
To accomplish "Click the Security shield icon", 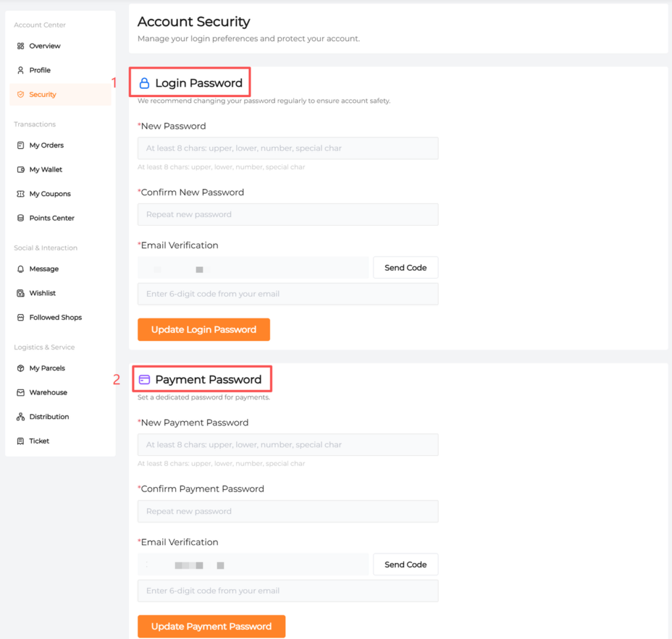I will (x=20, y=94).
